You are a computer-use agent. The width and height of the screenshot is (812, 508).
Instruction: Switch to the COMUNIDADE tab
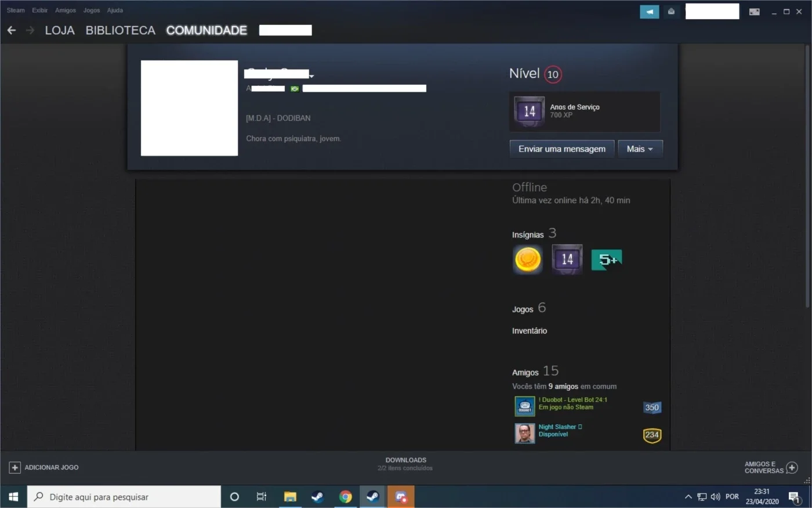(x=206, y=30)
